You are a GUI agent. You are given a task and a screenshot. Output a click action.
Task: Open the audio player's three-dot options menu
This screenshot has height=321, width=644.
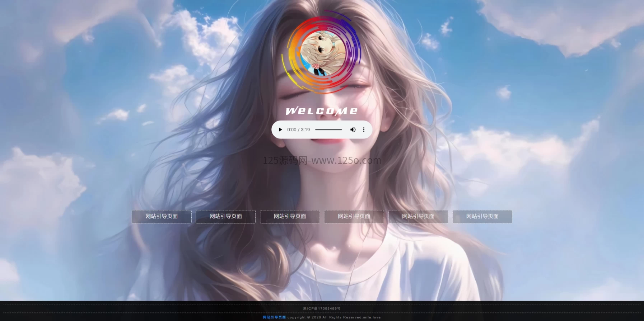364,129
